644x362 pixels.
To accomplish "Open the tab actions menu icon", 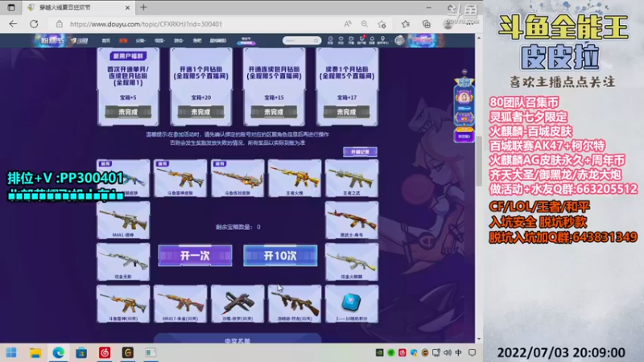I will (11, 7).
